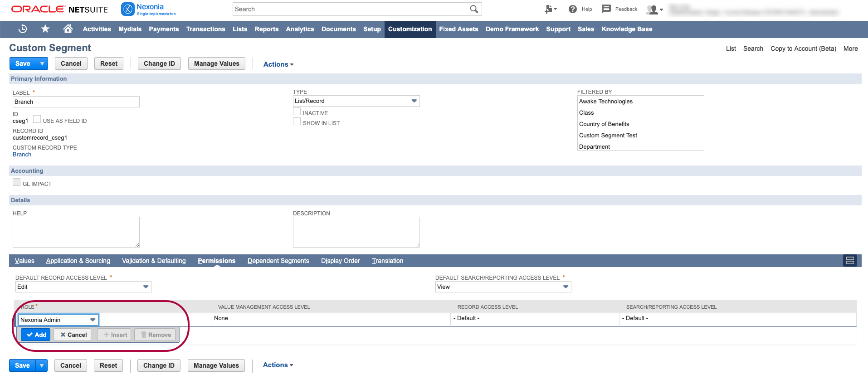
Task: Open the Reports menu
Action: click(x=267, y=29)
